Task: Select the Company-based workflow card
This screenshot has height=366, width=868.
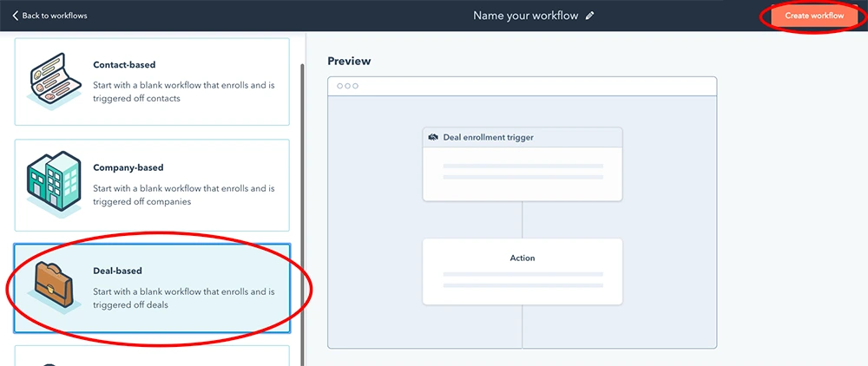Action: (x=152, y=186)
